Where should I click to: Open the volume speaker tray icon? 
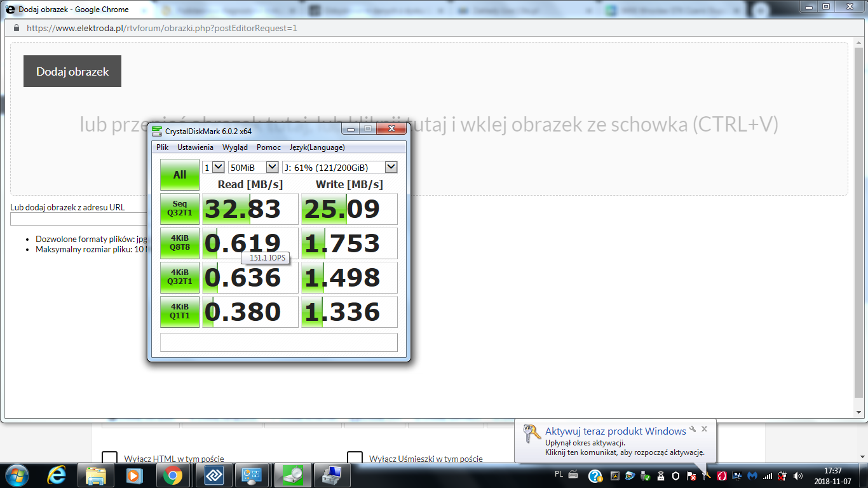coord(798,475)
